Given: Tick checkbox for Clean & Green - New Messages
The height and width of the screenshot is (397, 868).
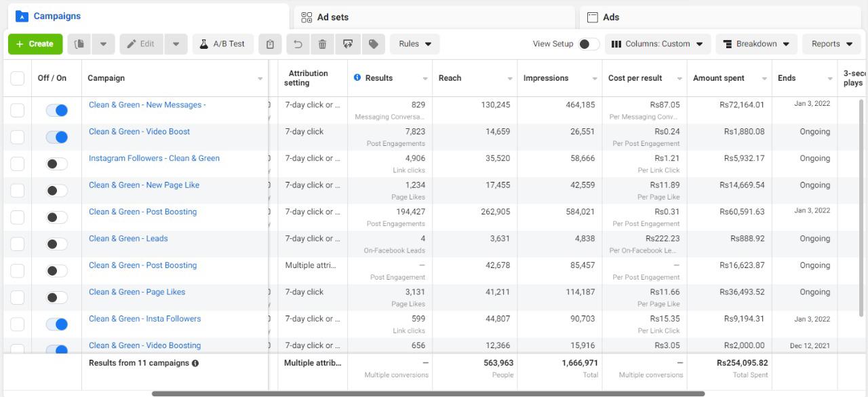Looking at the screenshot, I should (18, 110).
